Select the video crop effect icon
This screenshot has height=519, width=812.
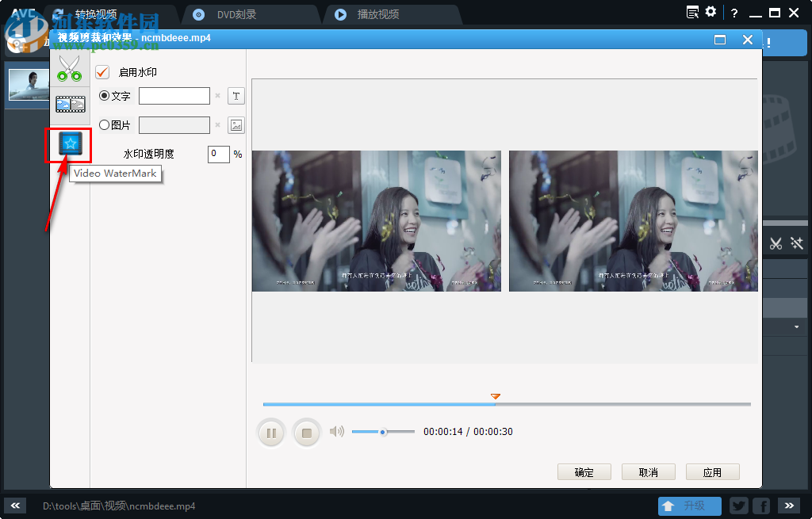tap(70, 104)
